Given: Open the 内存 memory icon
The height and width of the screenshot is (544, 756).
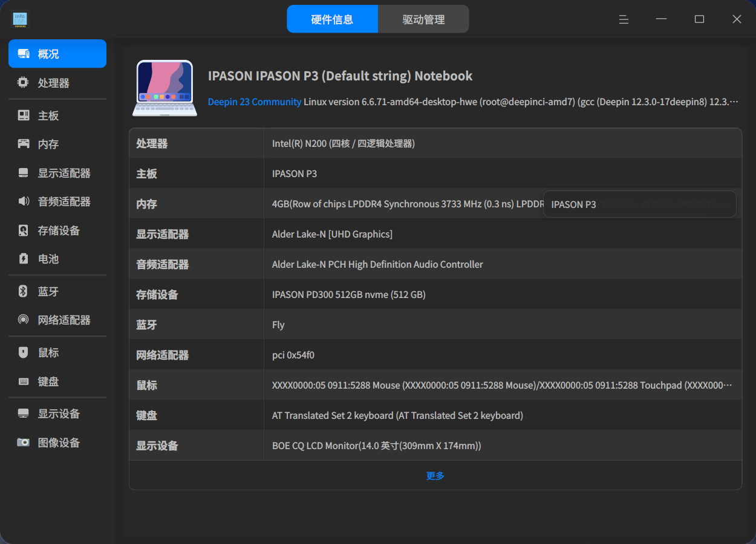Looking at the screenshot, I should pyautogui.click(x=24, y=144).
